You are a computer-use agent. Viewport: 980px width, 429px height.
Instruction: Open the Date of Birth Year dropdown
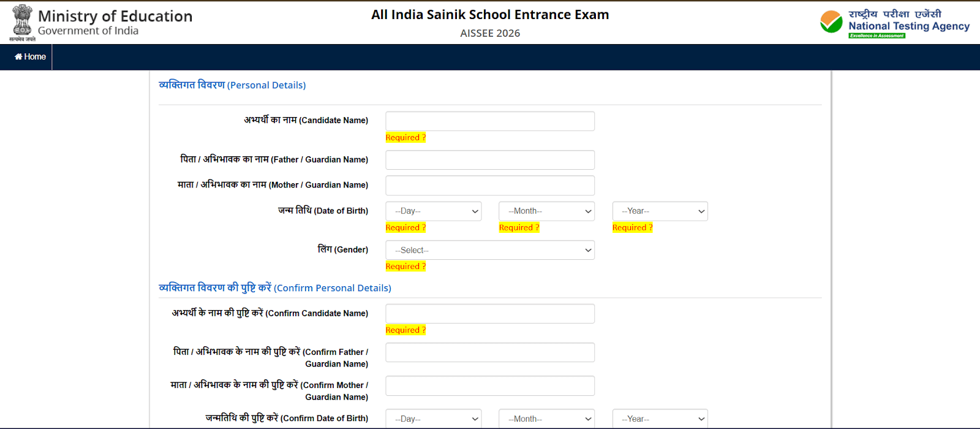[660, 211]
